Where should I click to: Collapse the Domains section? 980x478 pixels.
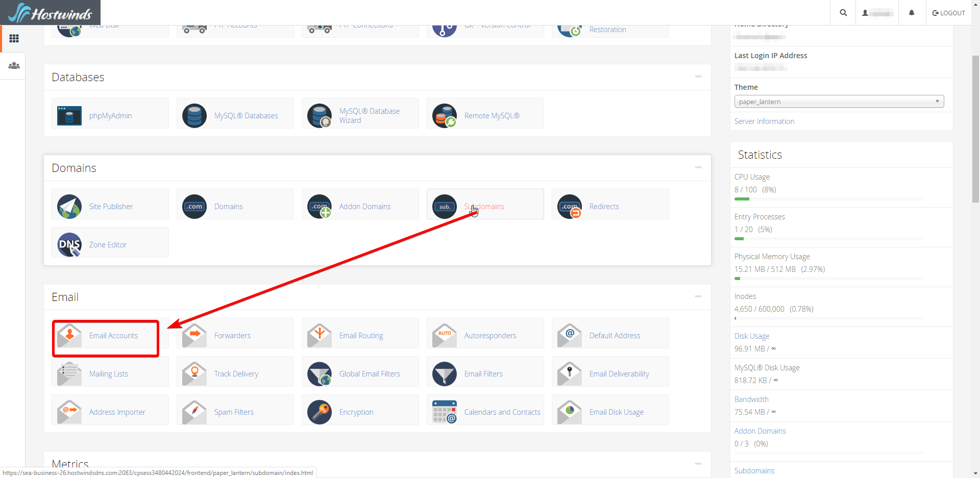[x=698, y=167]
